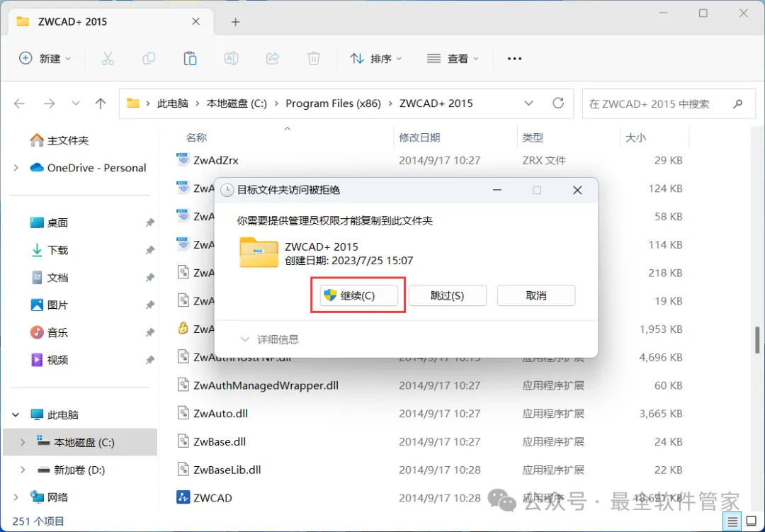Click the Paste clipboard icon

pyautogui.click(x=190, y=59)
